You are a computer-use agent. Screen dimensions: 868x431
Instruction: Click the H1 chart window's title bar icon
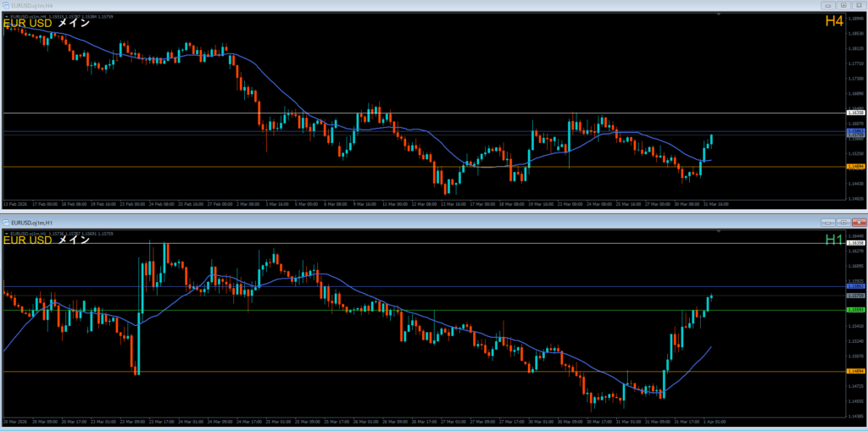pyautogui.click(x=6, y=222)
